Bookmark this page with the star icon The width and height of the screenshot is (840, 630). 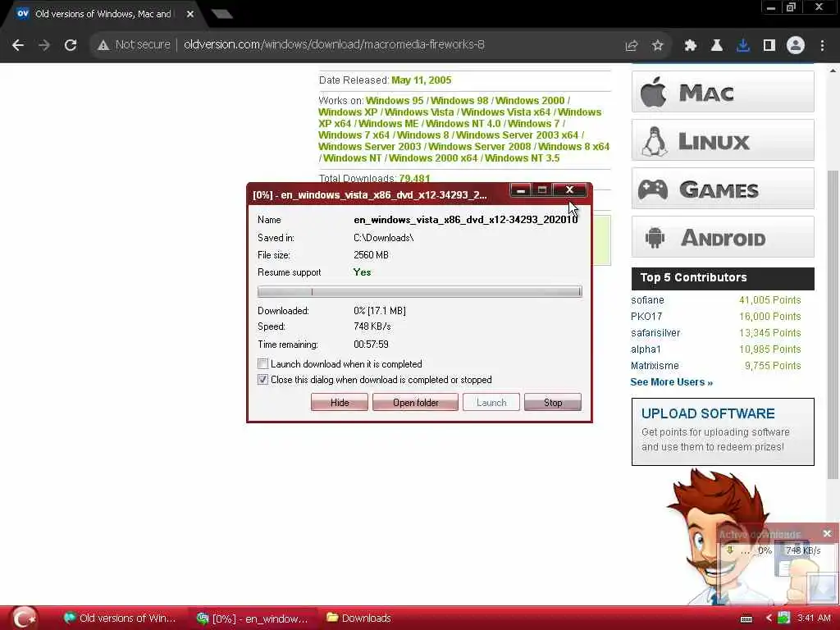click(x=658, y=45)
